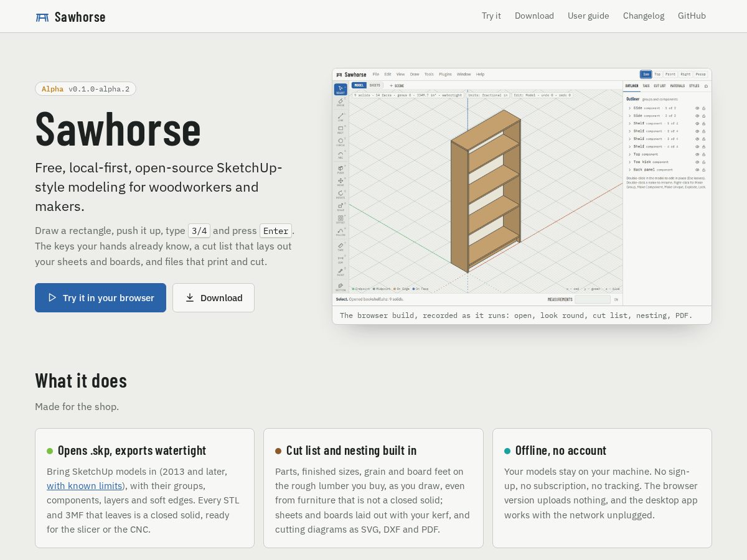
Task: Switch to the Sheets tab
Action: (x=375, y=85)
